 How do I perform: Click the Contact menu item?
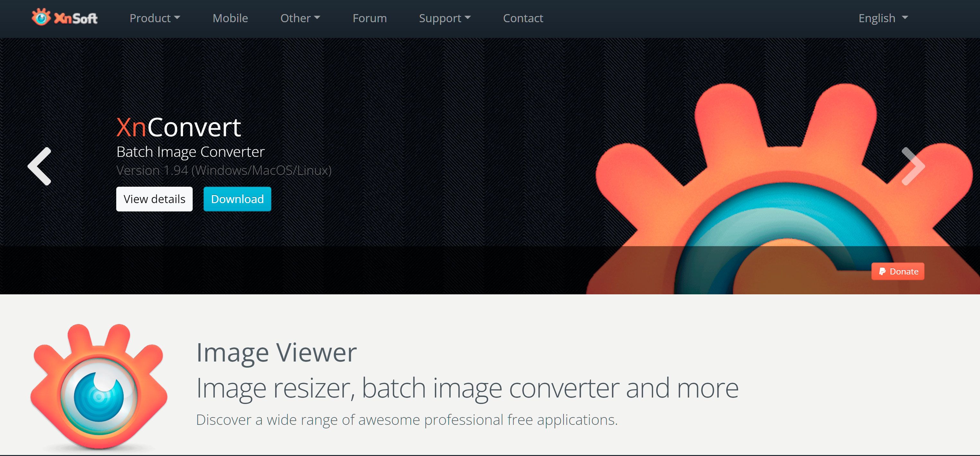tap(524, 18)
